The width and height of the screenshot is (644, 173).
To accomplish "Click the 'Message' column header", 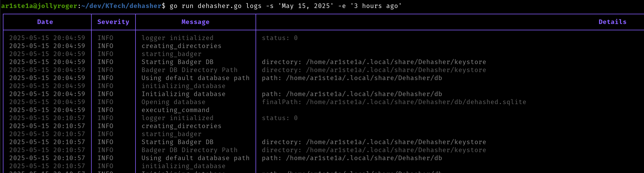I will tap(195, 22).
